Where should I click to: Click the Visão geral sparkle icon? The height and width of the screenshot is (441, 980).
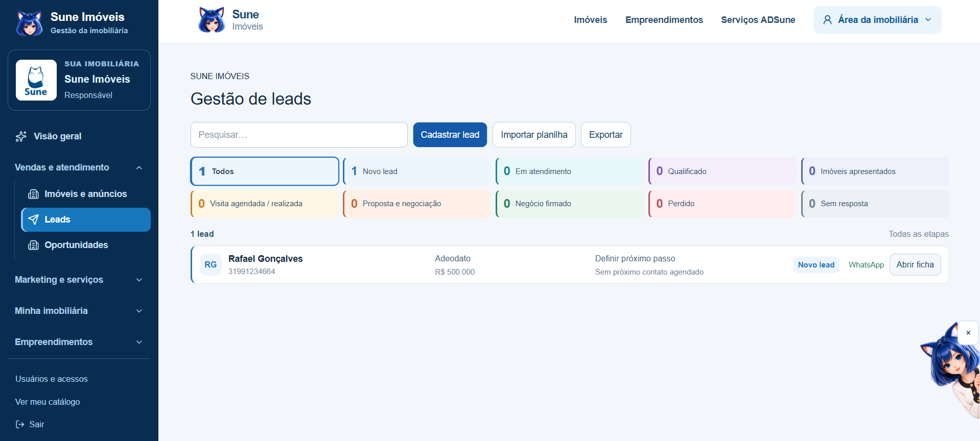pyautogui.click(x=21, y=136)
